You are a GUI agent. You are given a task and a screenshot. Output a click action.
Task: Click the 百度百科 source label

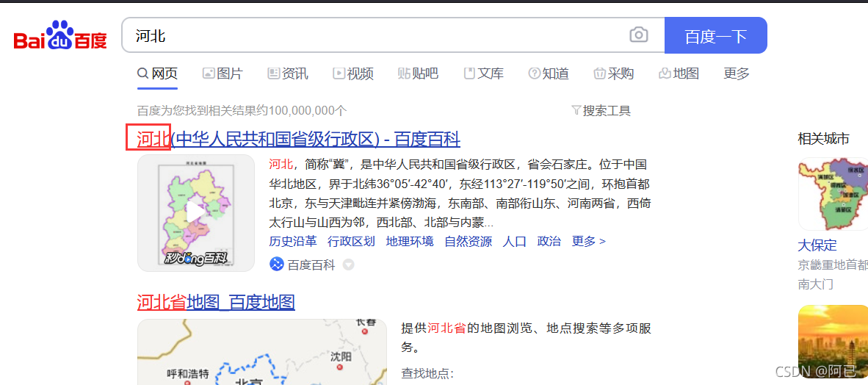311,265
